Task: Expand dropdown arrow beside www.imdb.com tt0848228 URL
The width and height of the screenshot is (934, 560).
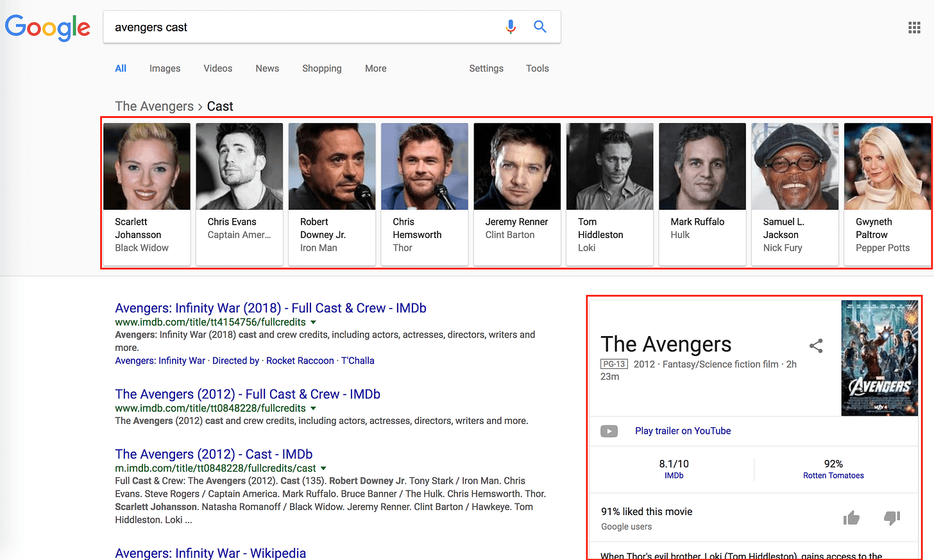Action: pos(313,408)
